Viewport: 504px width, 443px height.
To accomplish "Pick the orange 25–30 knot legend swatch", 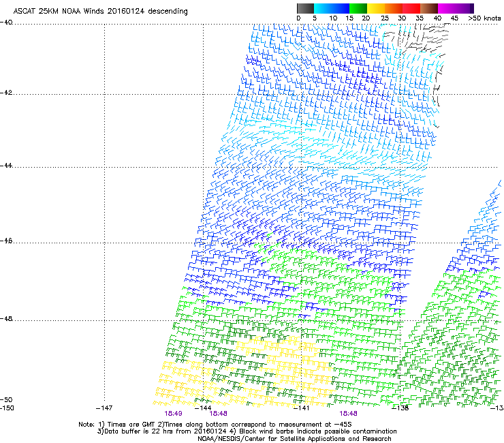I will pyautogui.click(x=394, y=8).
